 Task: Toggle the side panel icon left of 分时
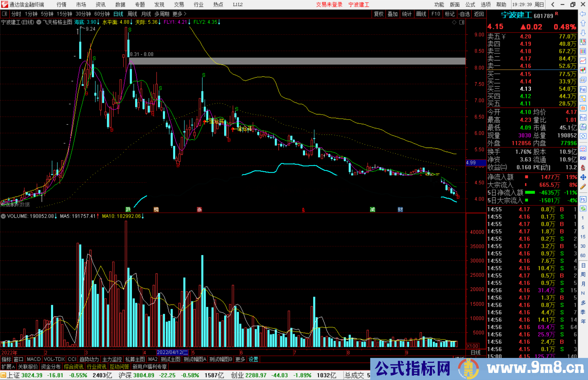(5, 14)
